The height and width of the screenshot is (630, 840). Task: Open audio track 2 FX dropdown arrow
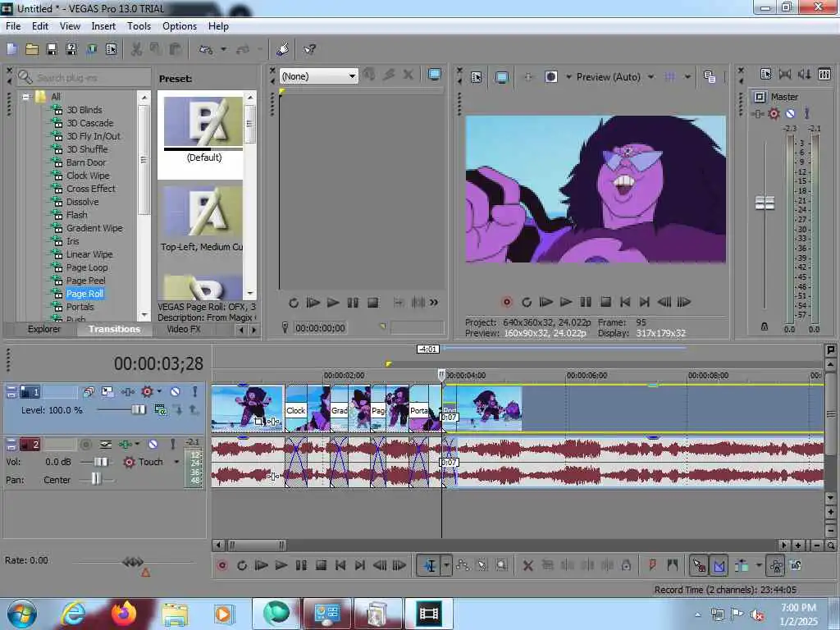pos(137,444)
